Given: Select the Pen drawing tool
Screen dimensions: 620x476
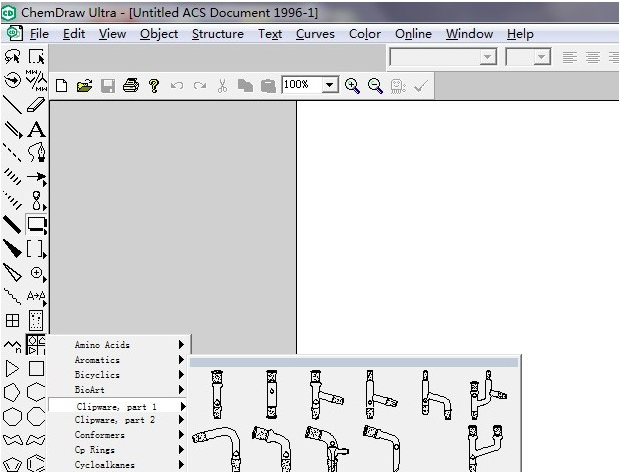Looking at the screenshot, I should 36,153.
